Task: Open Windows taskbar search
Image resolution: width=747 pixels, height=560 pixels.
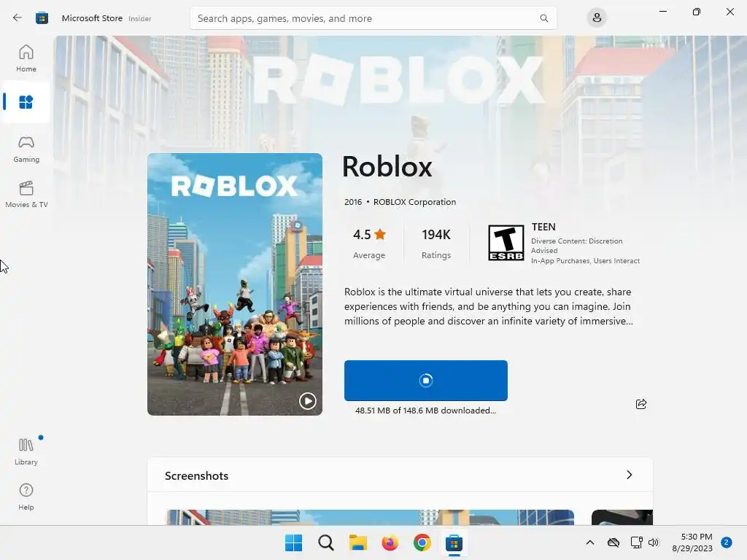Action: click(x=326, y=542)
